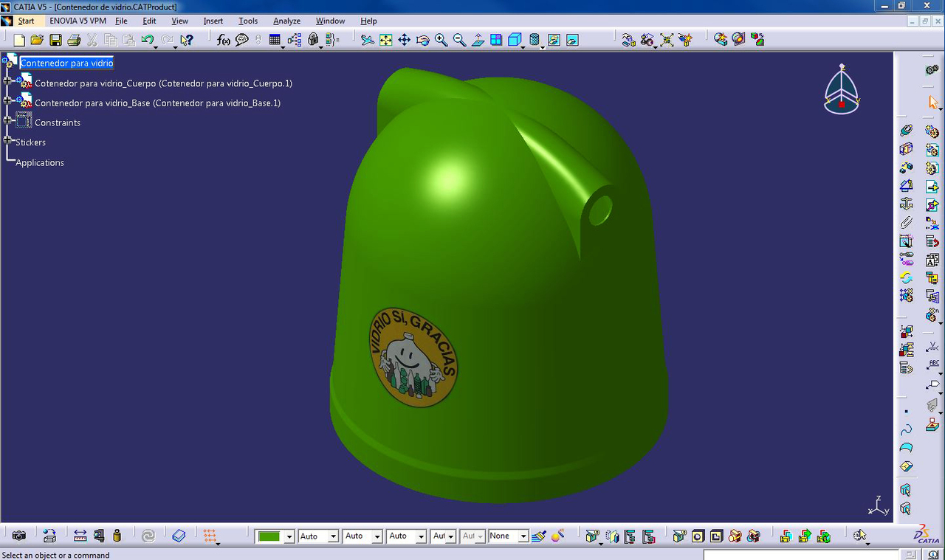This screenshot has height=560, width=945.
Task: Open the first Auto transparency dropdown
Action: pyautogui.click(x=334, y=536)
